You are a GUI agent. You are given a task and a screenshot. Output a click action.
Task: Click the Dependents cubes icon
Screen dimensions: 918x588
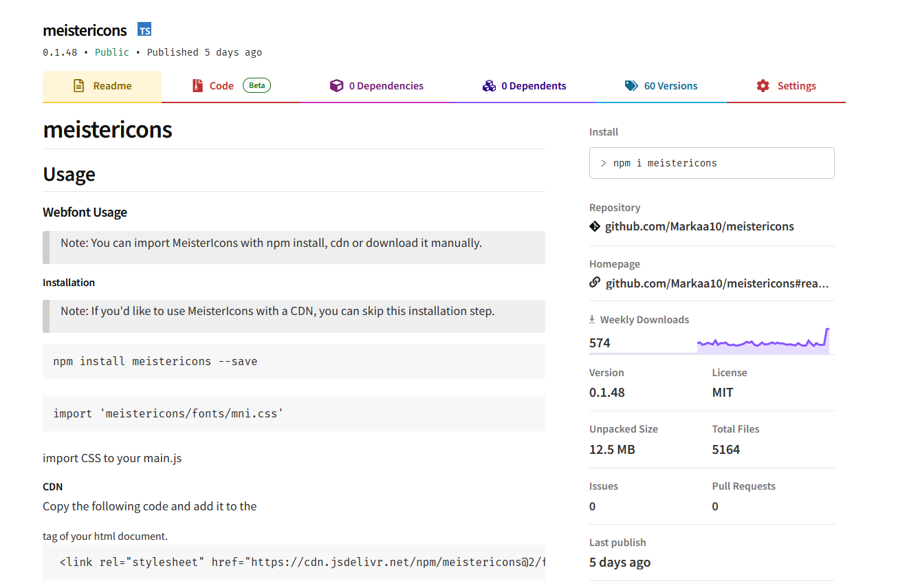(489, 86)
